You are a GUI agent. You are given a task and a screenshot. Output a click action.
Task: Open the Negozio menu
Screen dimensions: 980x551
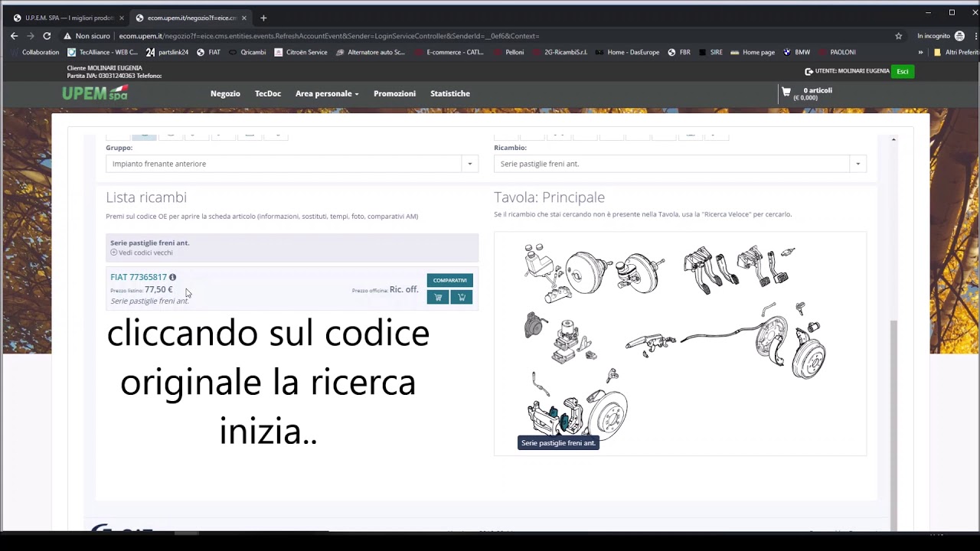(225, 93)
